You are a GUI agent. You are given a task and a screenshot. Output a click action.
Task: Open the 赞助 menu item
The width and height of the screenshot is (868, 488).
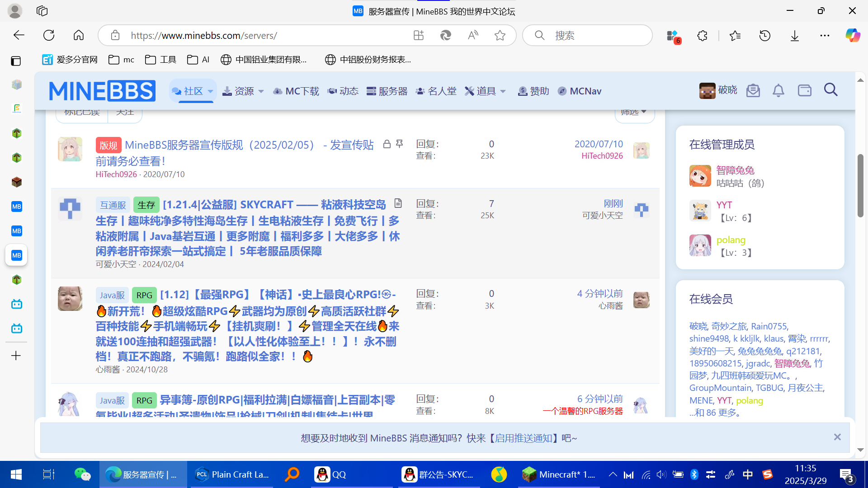(x=533, y=91)
